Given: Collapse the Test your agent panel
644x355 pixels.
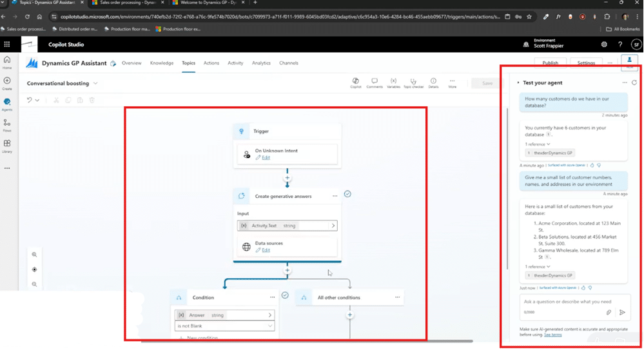Looking at the screenshot, I should click(518, 82).
